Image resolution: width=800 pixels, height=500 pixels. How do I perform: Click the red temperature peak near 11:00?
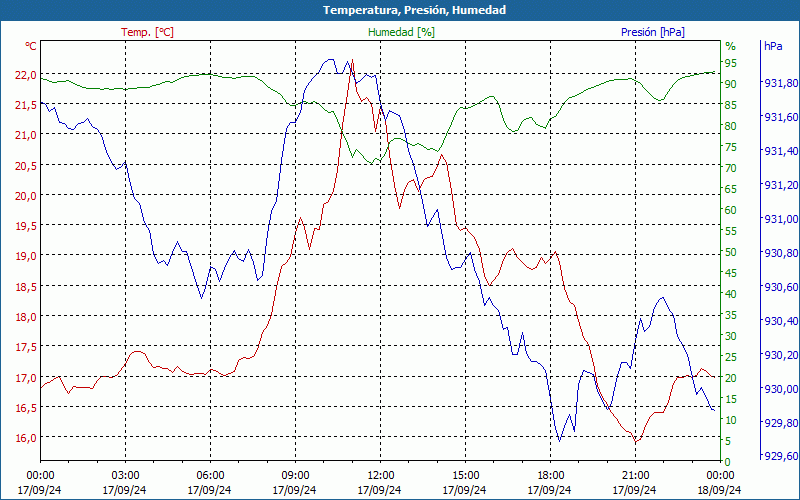coord(352,60)
